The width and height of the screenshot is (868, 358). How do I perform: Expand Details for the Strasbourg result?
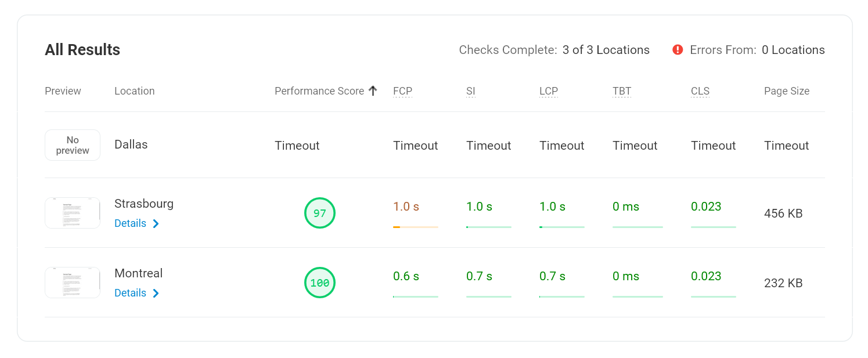[x=130, y=223]
